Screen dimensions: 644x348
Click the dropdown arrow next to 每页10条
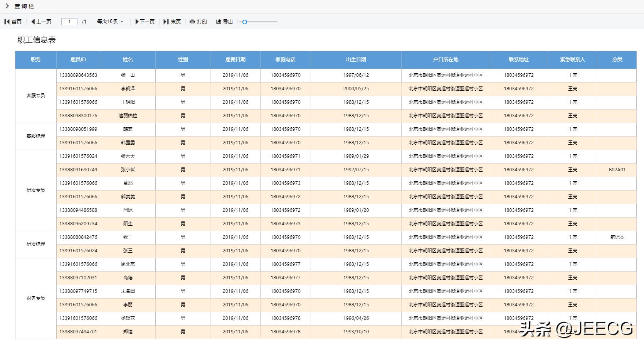click(x=121, y=22)
